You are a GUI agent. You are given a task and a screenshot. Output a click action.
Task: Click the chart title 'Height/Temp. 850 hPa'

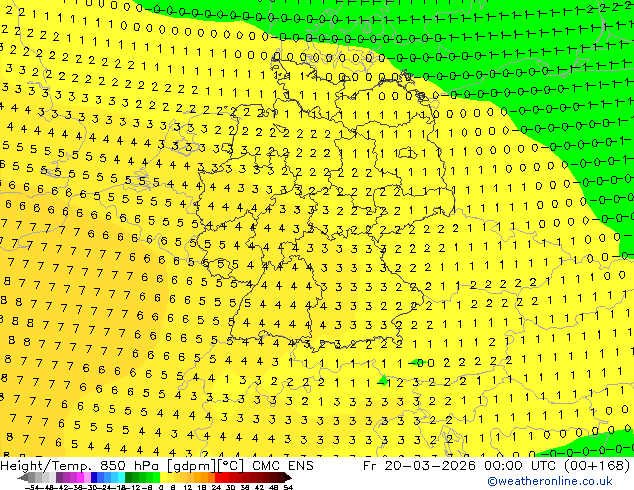[x=81, y=466]
